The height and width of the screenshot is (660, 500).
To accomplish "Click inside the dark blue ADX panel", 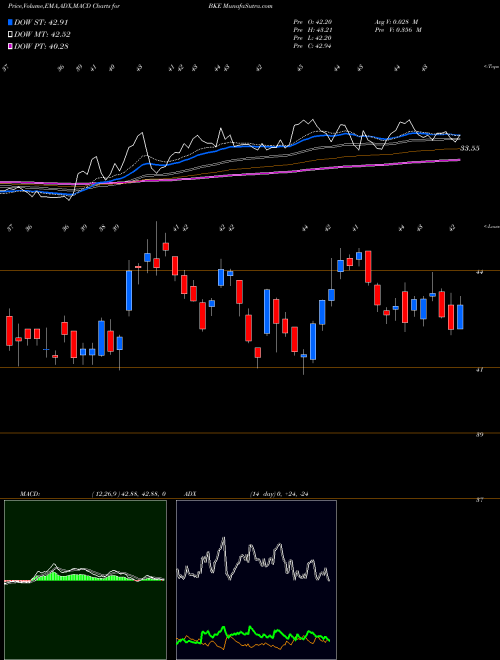I will tap(256, 580).
